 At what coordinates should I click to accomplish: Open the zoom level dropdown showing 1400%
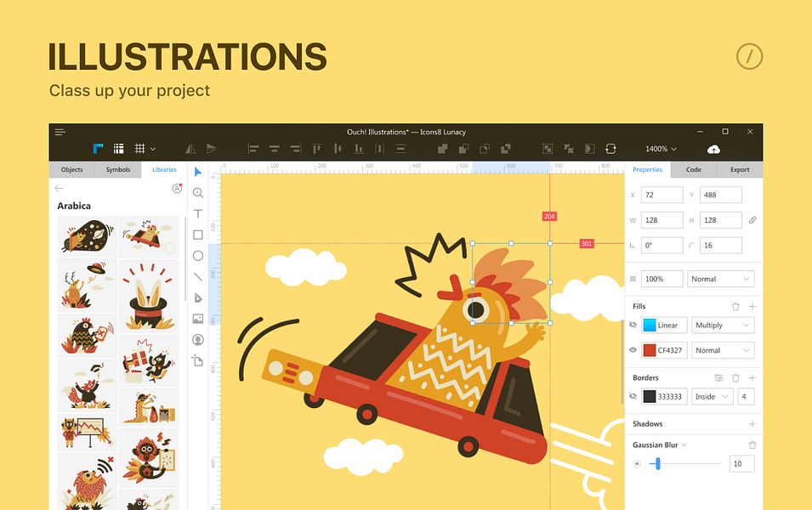point(660,149)
